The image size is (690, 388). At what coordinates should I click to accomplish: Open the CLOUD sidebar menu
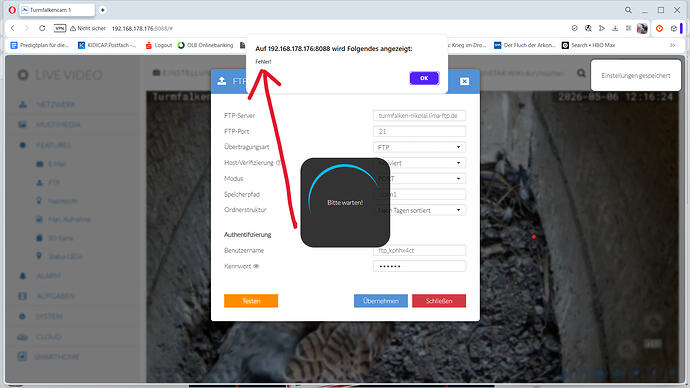pyautogui.click(x=48, y=337)
